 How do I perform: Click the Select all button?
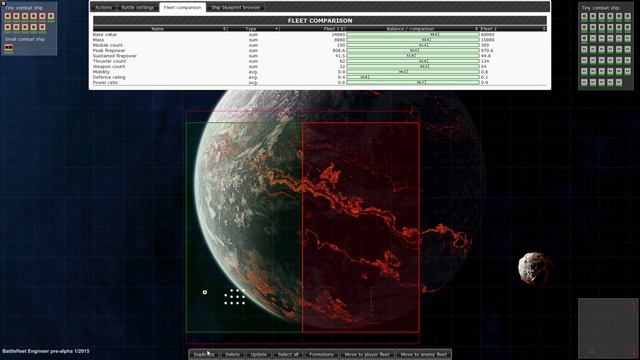pyautogui.click(x=288, y=354)
